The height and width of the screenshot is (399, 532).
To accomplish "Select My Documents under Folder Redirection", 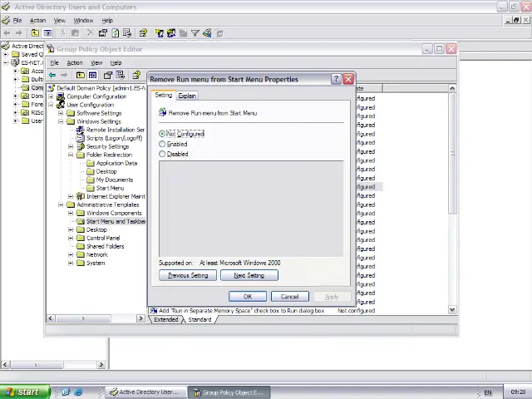I will point(115,180).
